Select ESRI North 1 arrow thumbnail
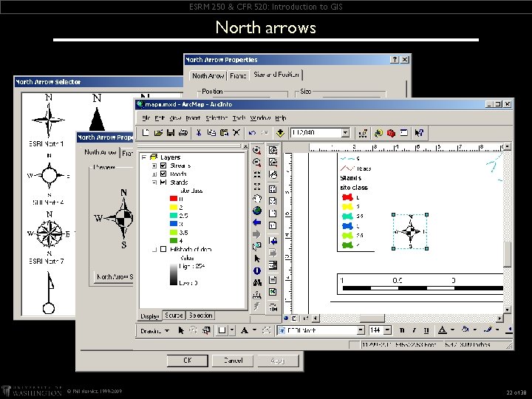 tap(49, 120)
